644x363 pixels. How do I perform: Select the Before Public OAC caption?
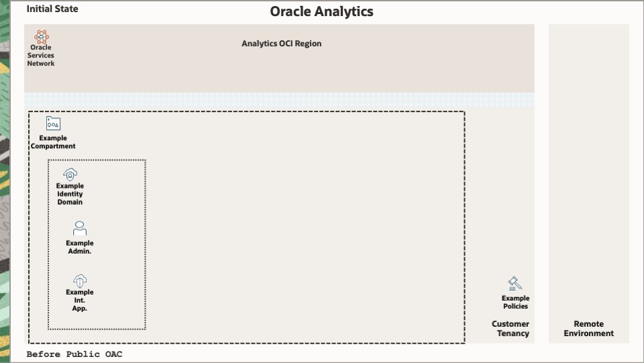click(x=74, y=354)
